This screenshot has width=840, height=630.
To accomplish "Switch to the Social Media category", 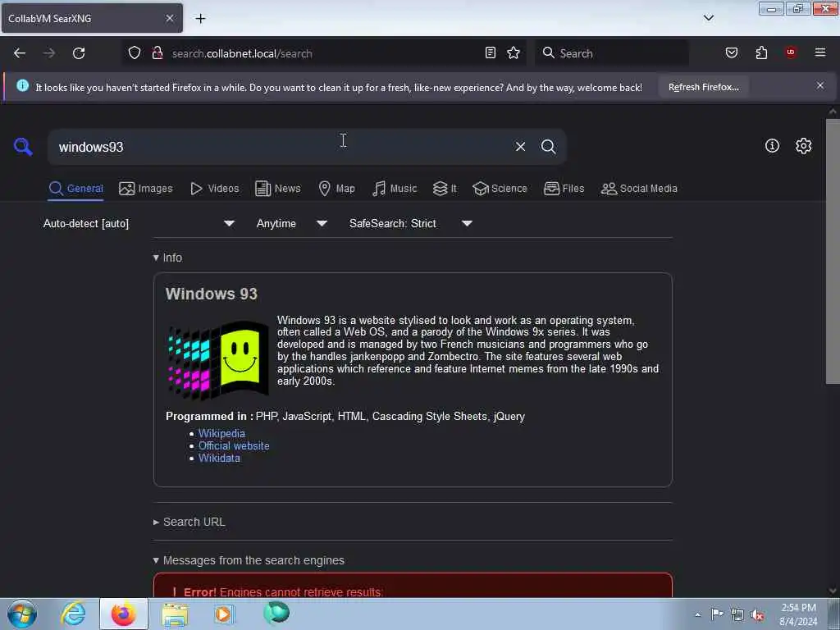I will pyautogui.click(x=639, y=189).
